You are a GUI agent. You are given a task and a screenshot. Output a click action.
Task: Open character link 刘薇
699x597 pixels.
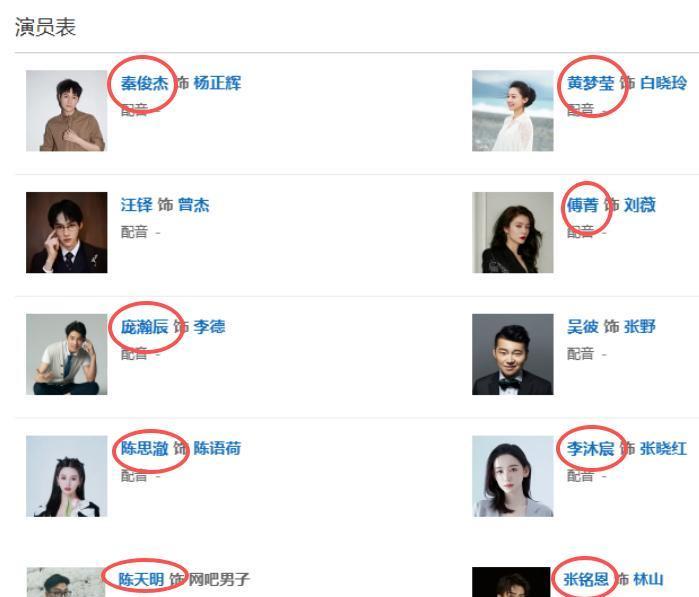(640, 205)
